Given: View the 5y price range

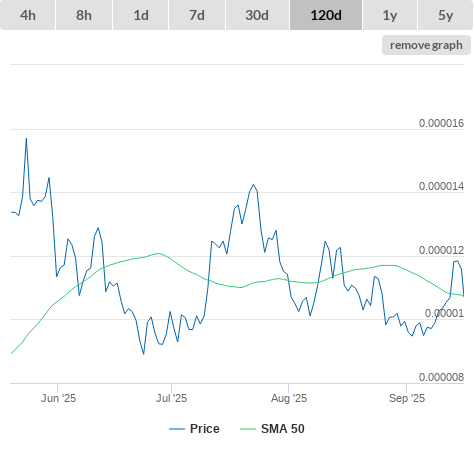Looking at the screenshot, I should 446,15.
